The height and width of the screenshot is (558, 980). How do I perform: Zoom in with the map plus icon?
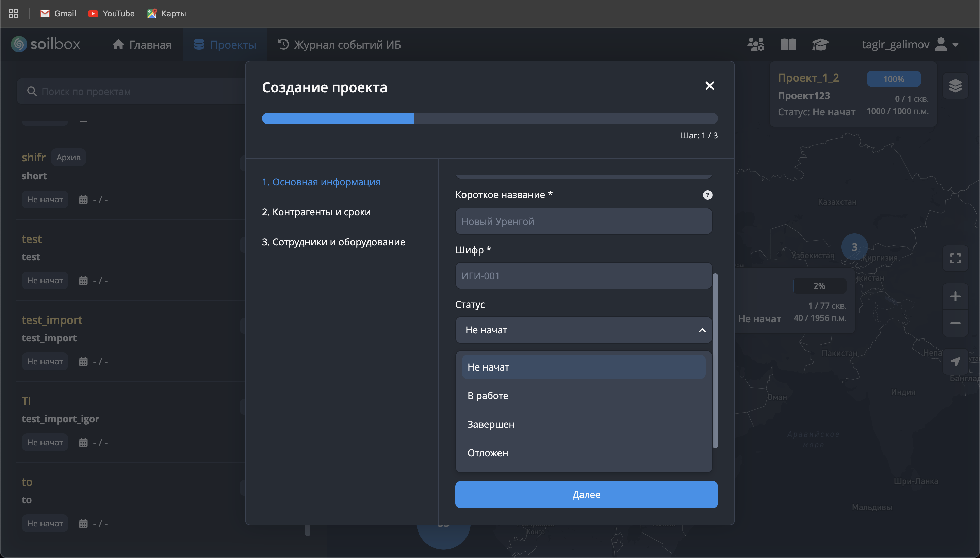(955, 296)
